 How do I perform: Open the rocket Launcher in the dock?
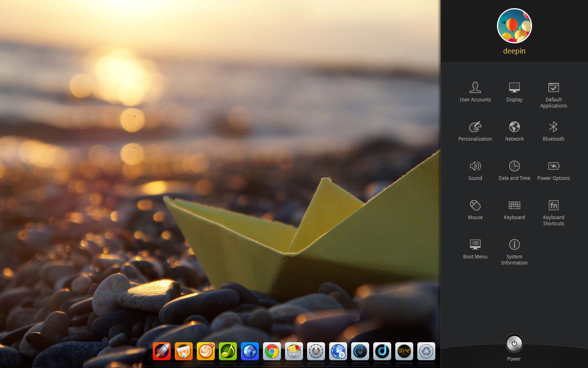click(162, 351)
